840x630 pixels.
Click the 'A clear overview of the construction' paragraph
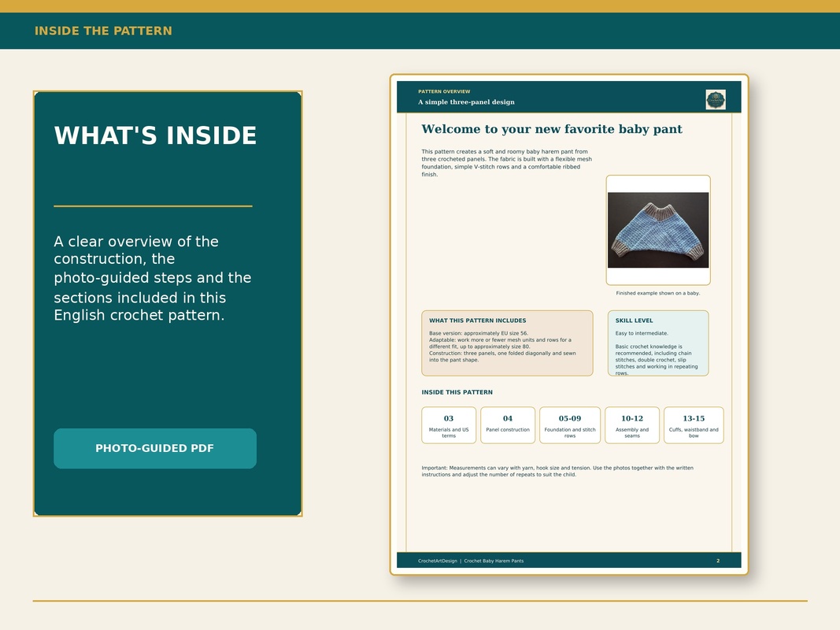coord(152,278)
